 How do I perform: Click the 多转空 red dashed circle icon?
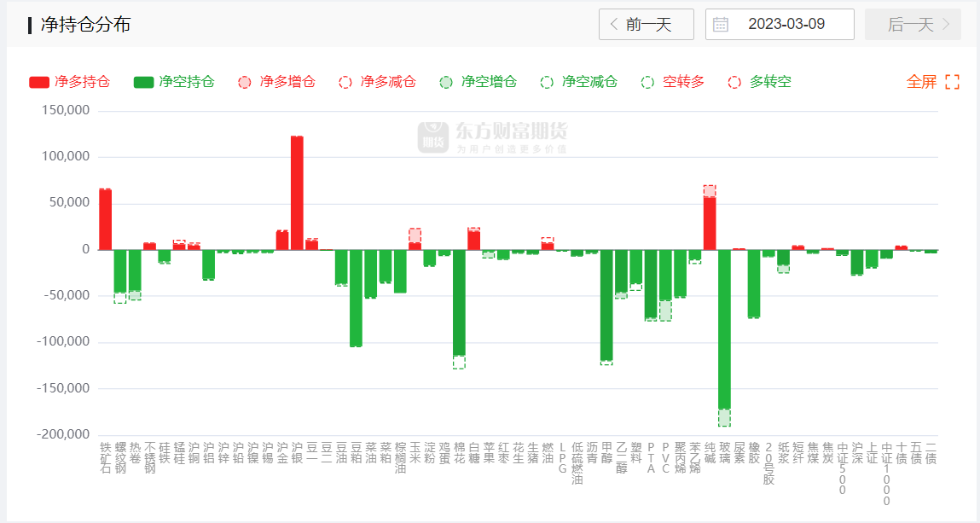[734, 83]
